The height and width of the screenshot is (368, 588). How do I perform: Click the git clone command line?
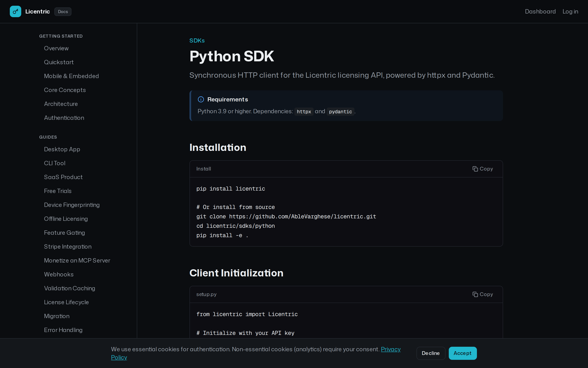286,216
